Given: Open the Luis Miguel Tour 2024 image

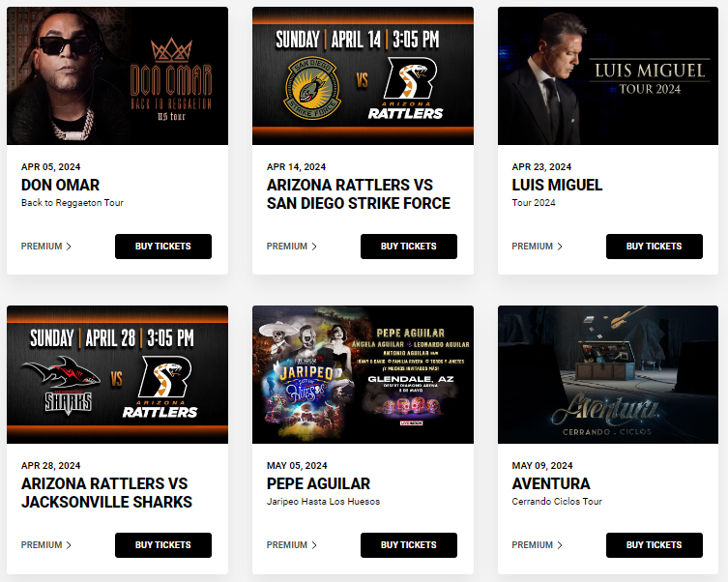Looking at the screenshot, I should pyautogui.click(x=608, y=75).
